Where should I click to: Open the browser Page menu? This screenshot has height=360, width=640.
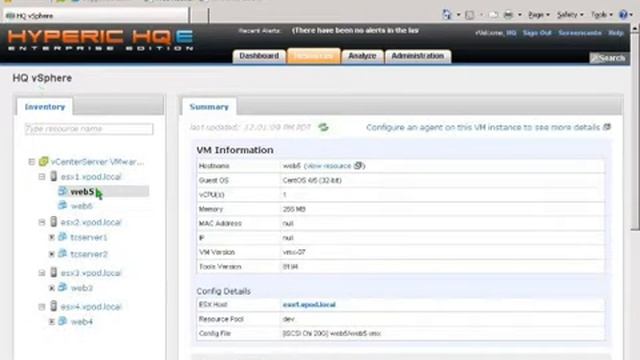(539, 15)
